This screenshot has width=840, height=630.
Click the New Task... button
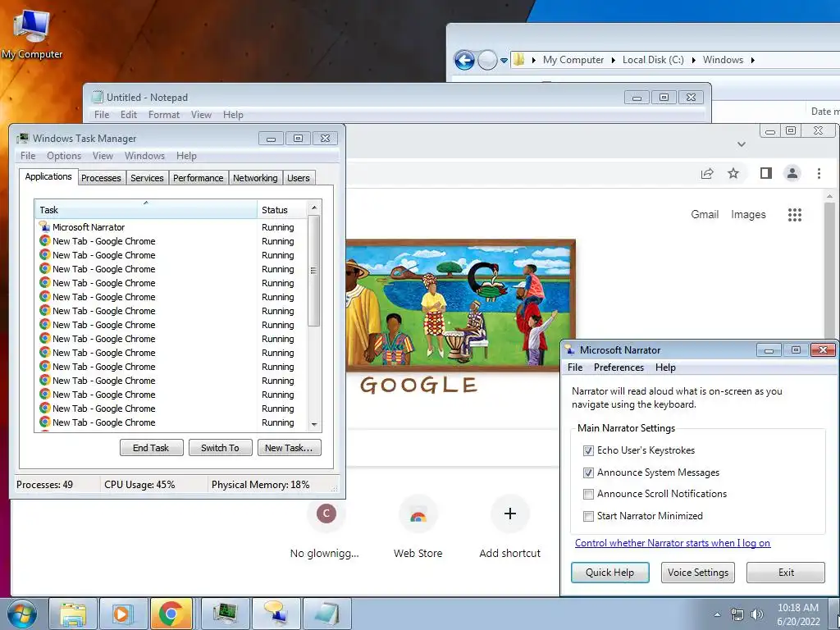(x=290, y=448)
